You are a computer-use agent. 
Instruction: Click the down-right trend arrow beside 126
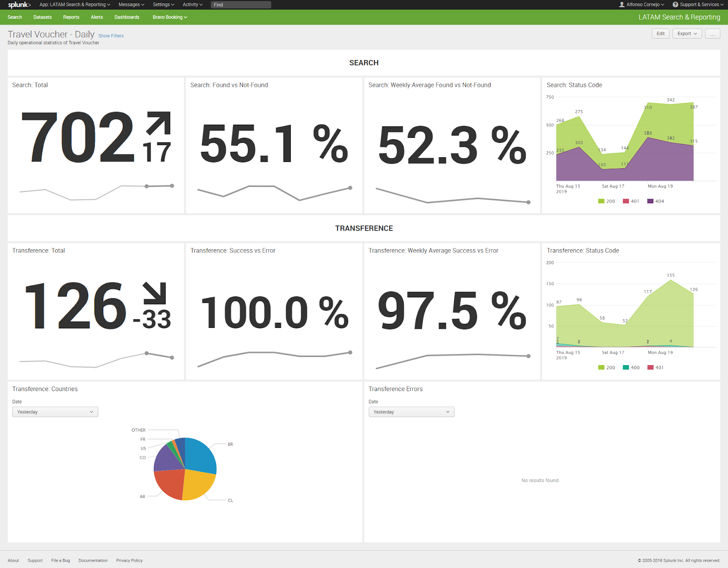click(155, 293)
